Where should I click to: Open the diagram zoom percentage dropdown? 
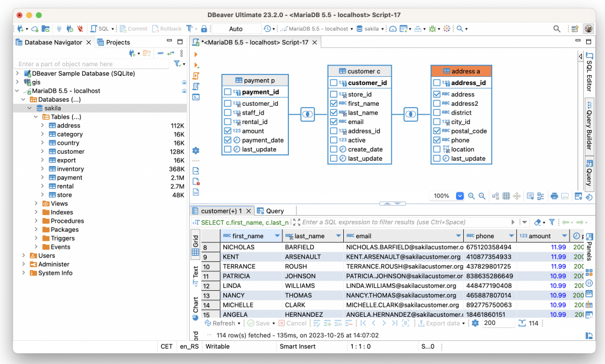pyautogui.click(x=460, y=196)
